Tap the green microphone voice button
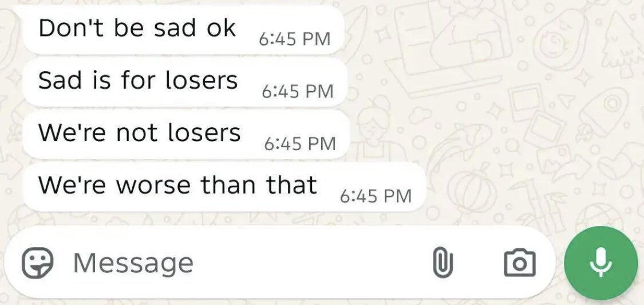This screenshot has width=644, height=305. click(600, 263)
